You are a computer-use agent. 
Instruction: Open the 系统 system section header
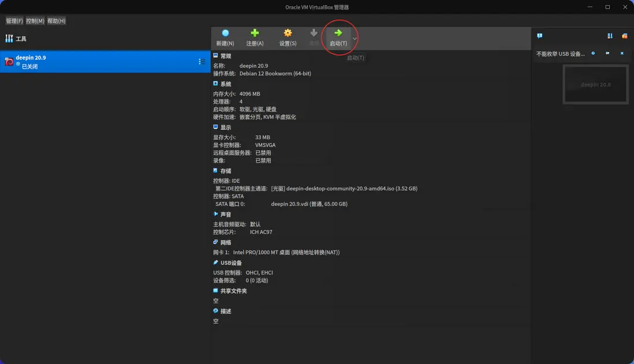click(226, 84)
